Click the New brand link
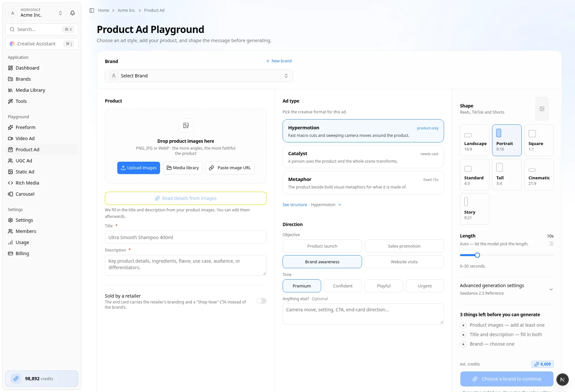 (x=279, y=61)
